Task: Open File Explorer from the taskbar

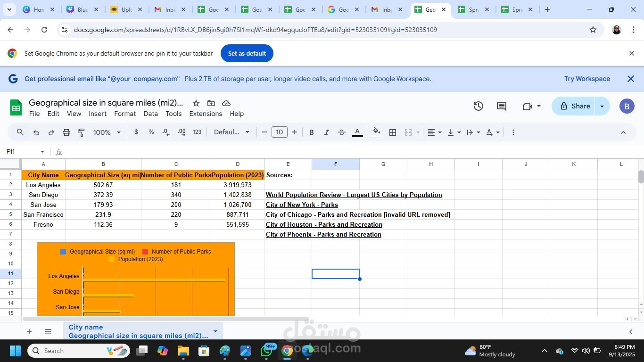Action: tap(183, 351)
